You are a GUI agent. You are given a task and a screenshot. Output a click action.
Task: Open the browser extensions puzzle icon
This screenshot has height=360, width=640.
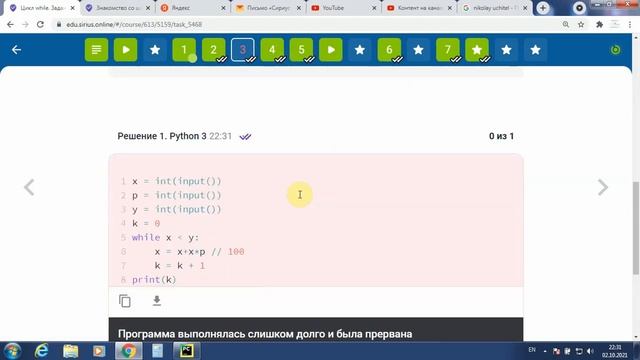[x=599, y=24]
